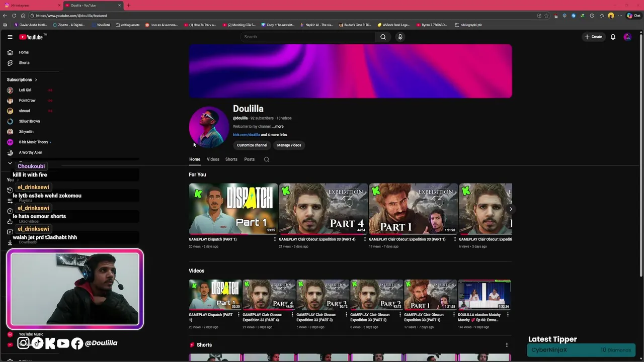Click the Videos section heading
This screenshot has width=644, height=362.
pyautogui.click(x=196, y=271)
